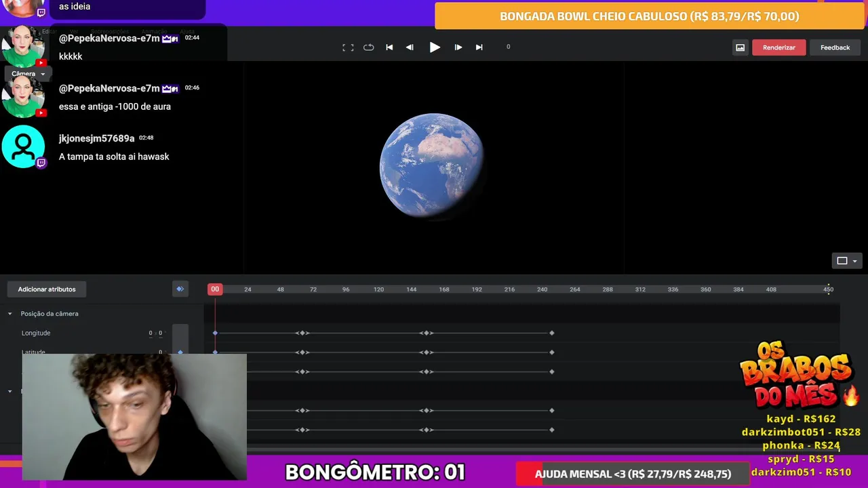Click frame 24 on timeline ruler
The width and height of the screenshot is (868, 488).
click(248, 289)
